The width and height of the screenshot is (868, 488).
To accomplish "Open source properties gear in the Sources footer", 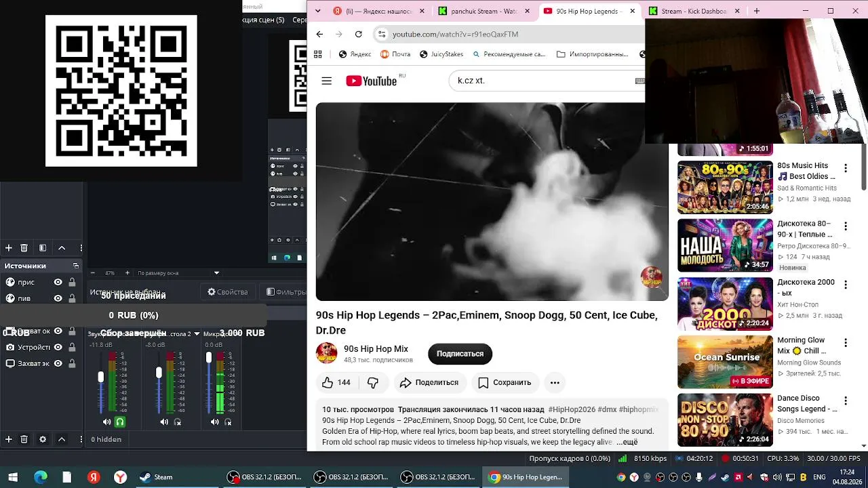I will 43,439.
